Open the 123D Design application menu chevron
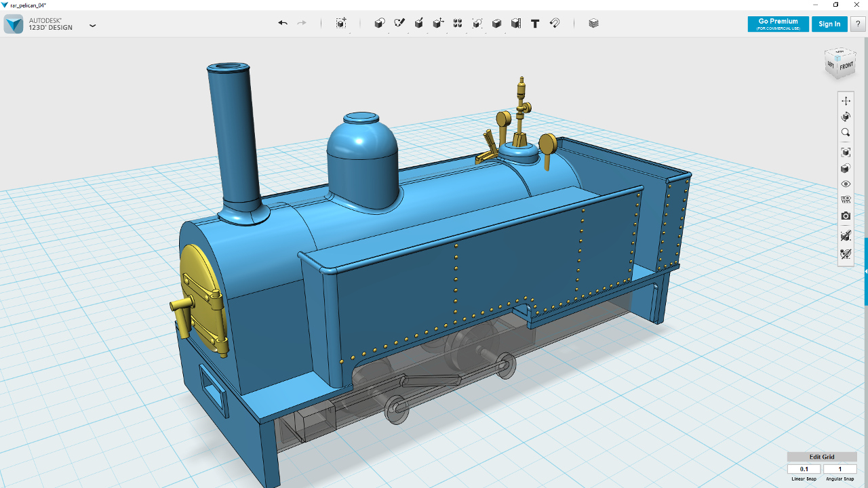The image size is (868, 488). coord(93,26)
